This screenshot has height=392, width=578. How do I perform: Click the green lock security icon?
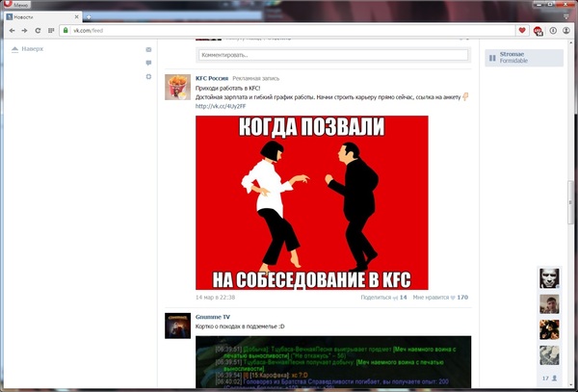tap(66, 30)
